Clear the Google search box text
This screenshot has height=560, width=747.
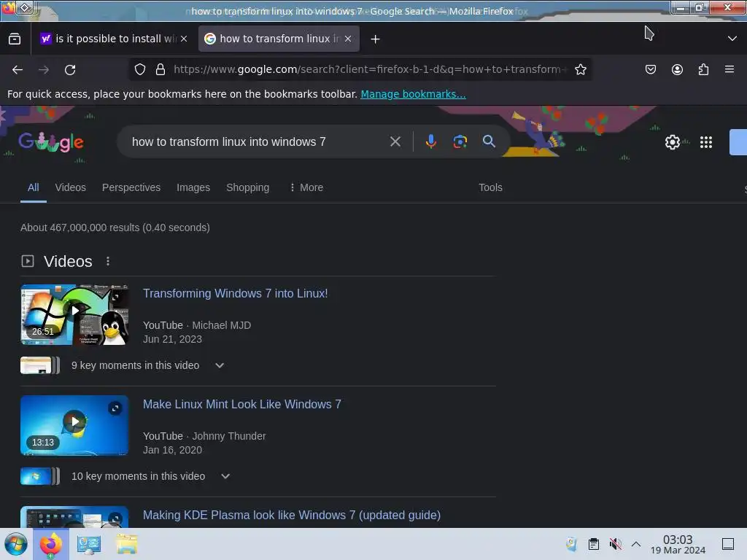click(395, 141)
